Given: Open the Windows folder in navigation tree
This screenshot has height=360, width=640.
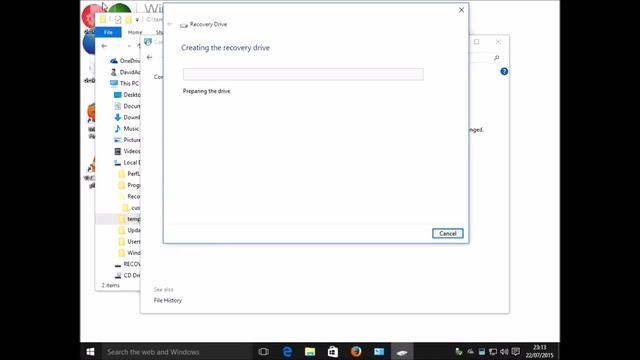Looking at the screenshot, I should click(x=129, y=253).
